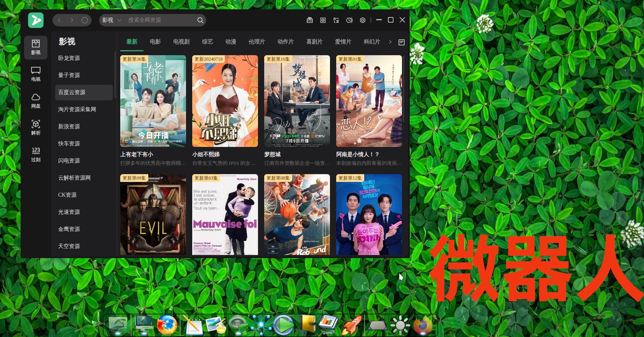Click the magnifier search icon
The height and width of the screenshot is (337, 644).
point(200,20)
